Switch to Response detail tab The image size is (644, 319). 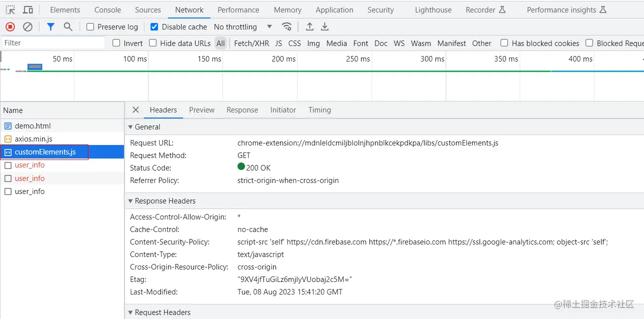[242, 110]
